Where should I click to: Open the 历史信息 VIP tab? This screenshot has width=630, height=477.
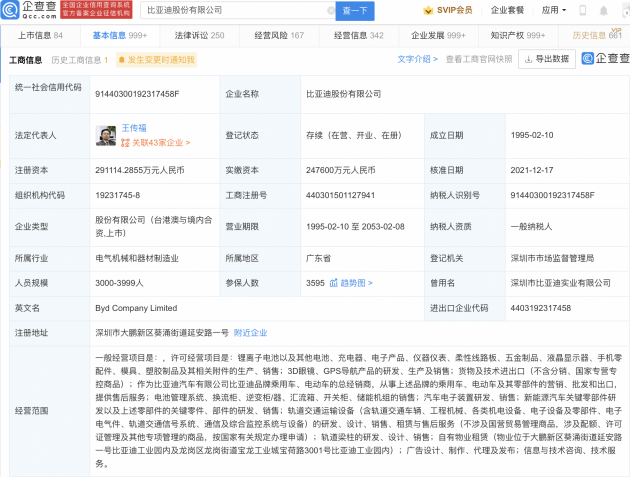[x=597, y=35]
